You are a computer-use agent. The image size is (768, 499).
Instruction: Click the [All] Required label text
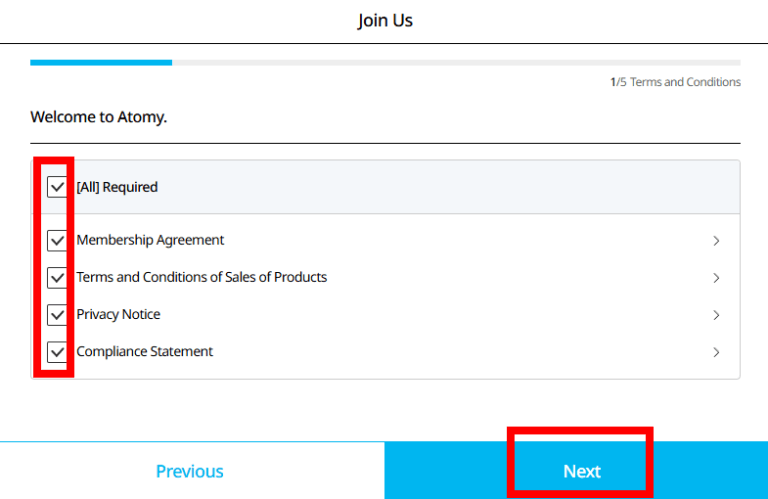point(117,187)
